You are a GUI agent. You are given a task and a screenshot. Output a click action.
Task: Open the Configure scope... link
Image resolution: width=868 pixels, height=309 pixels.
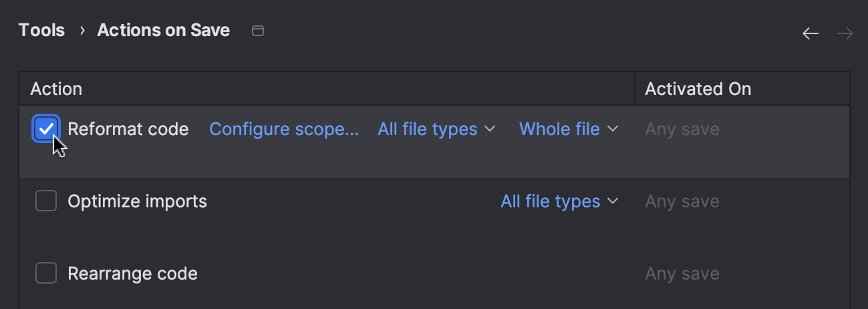pyautogui.click(x=284, y=129)
